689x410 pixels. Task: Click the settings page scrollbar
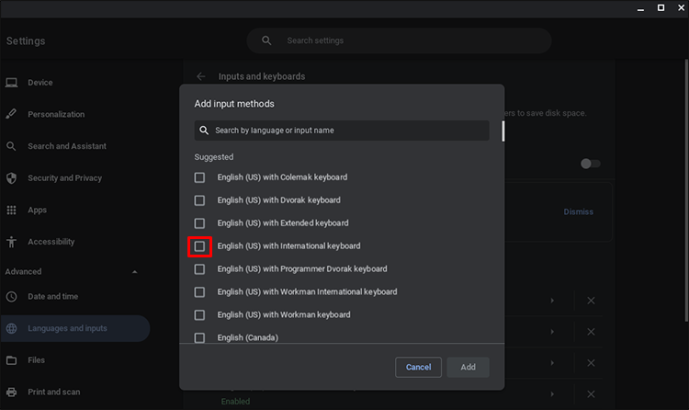[x=686, y=191]
